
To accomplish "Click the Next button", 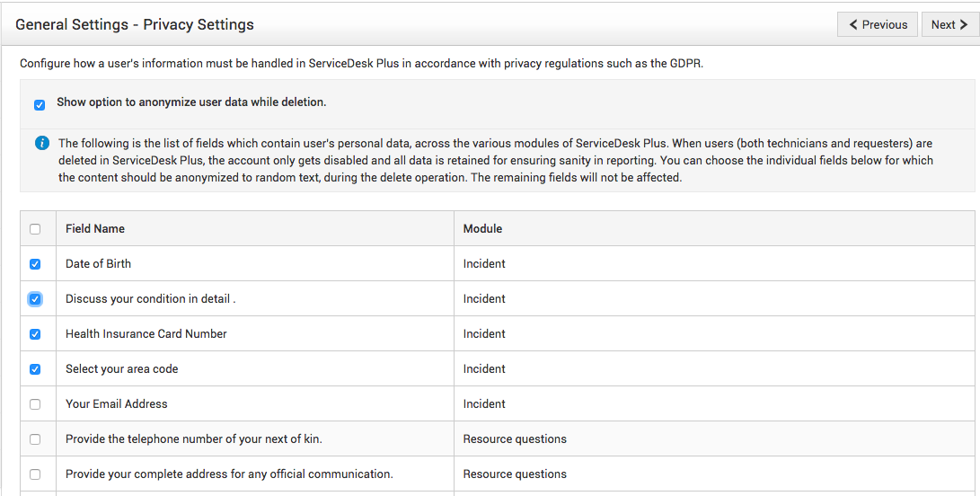I will [949, 24].
